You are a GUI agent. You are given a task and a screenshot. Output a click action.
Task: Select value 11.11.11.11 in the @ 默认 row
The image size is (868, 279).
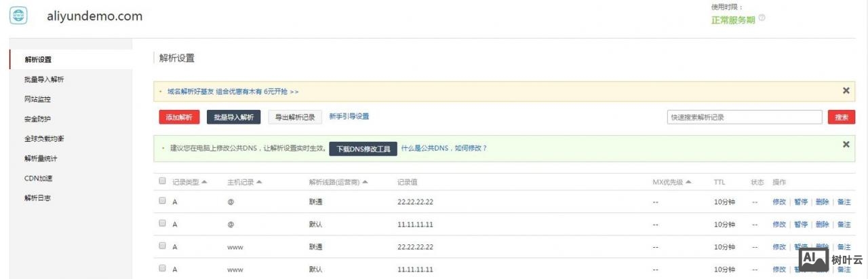[415, 224]
